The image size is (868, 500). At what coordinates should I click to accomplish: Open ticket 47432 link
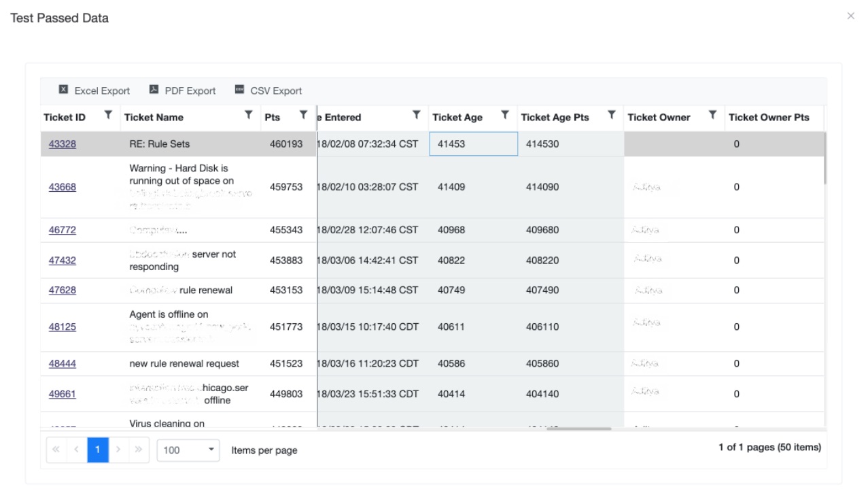tap(63, 261)
